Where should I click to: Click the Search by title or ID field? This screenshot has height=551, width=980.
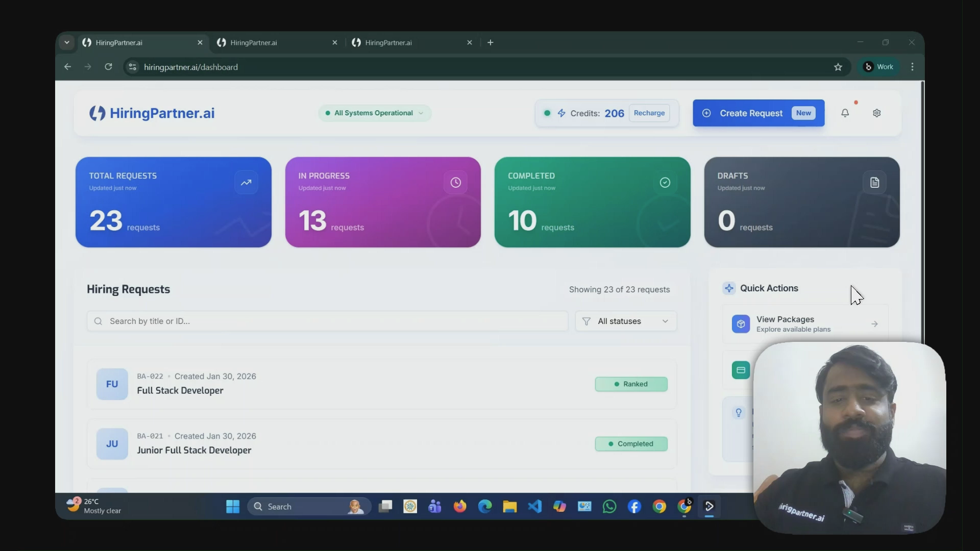click(327, 321)
